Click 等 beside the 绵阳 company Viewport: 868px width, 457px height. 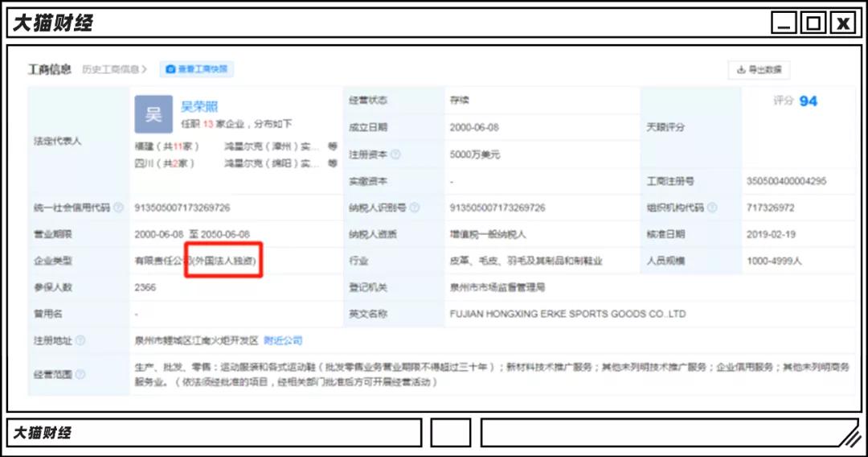pos(332,163)
